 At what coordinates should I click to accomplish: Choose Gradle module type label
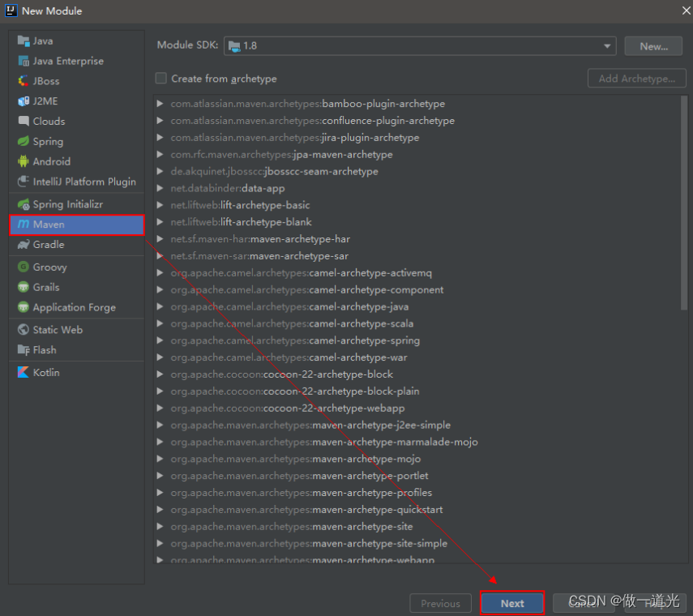click(x=49, y=244)
